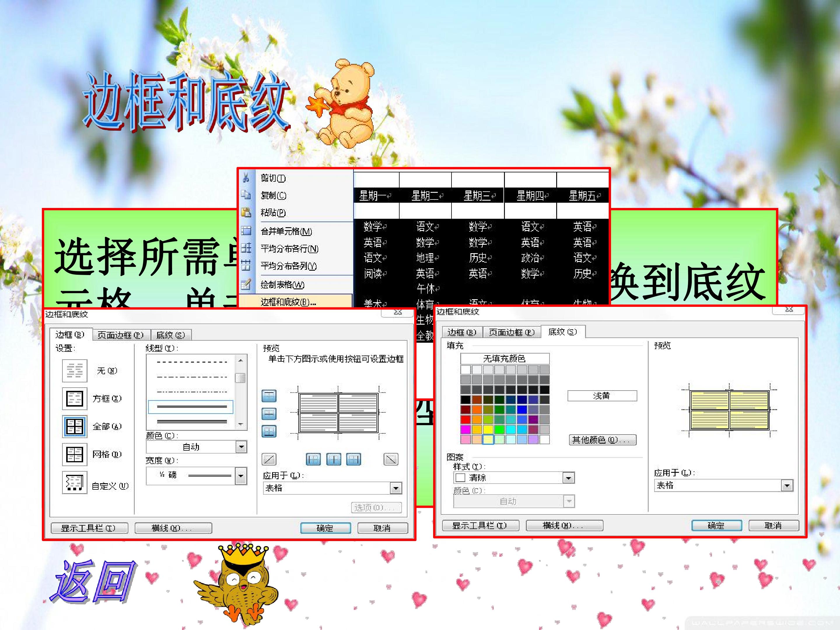Click 取消 in right Shading dialog
Screen dimensions: 840x630
pos(773,525)
